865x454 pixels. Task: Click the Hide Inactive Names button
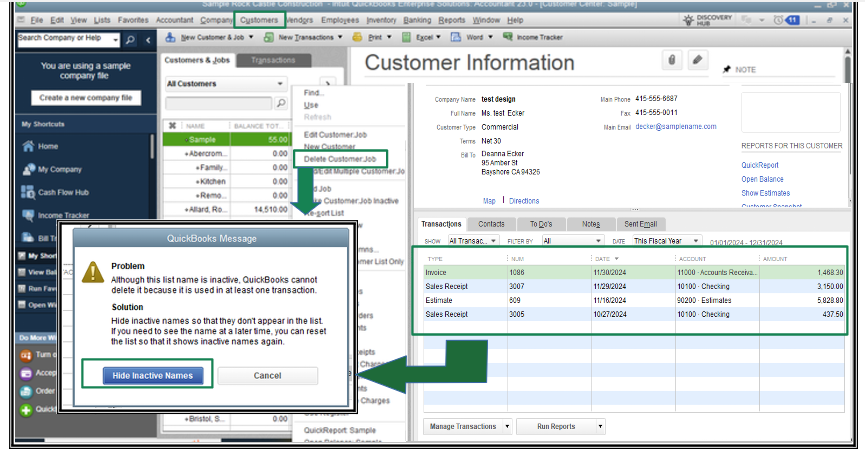(x=153, y=375)
